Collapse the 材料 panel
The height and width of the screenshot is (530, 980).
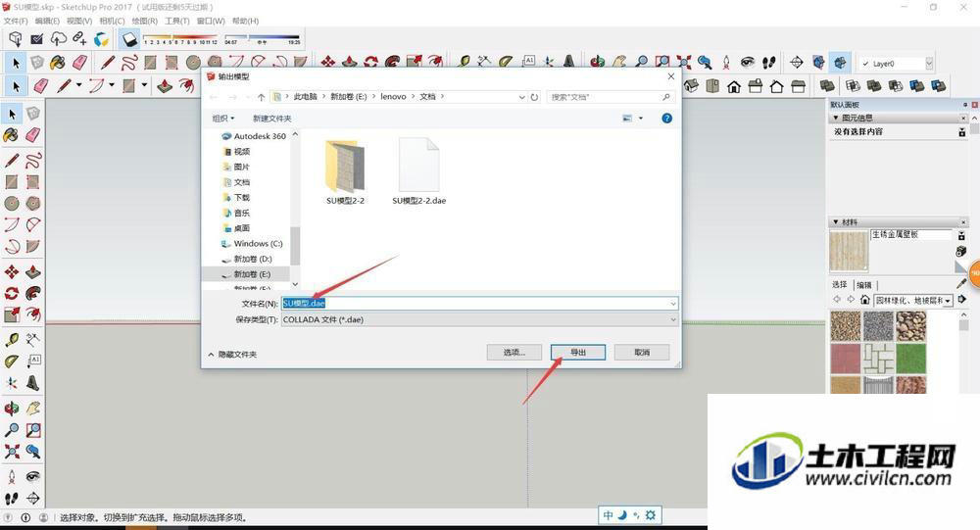(x=836, y=221)
